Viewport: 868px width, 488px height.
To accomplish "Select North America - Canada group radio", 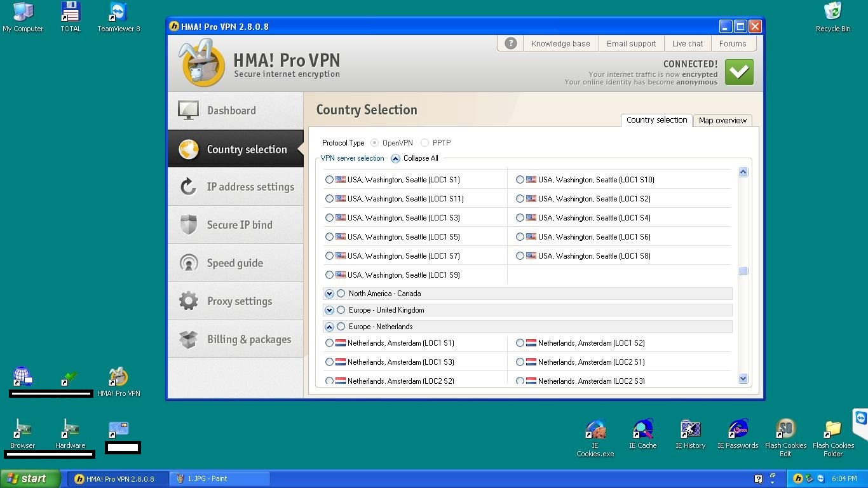I will click(341, 294).
